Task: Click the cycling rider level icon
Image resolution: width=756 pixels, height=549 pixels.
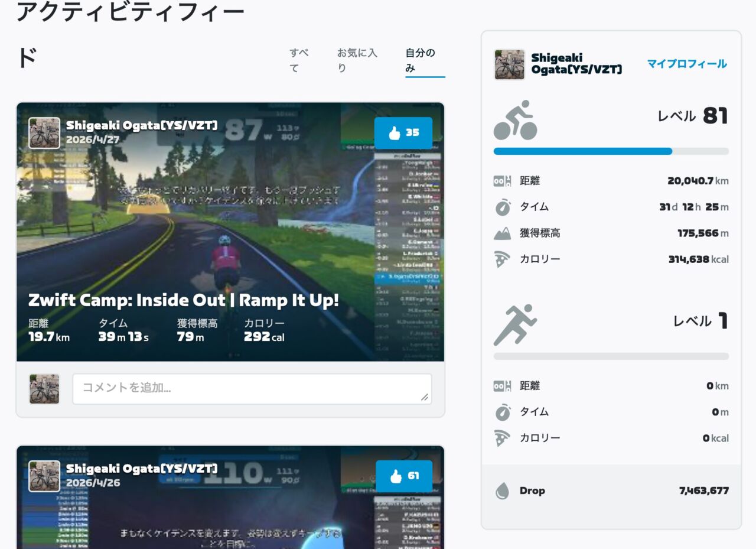Action: (515, 120)
